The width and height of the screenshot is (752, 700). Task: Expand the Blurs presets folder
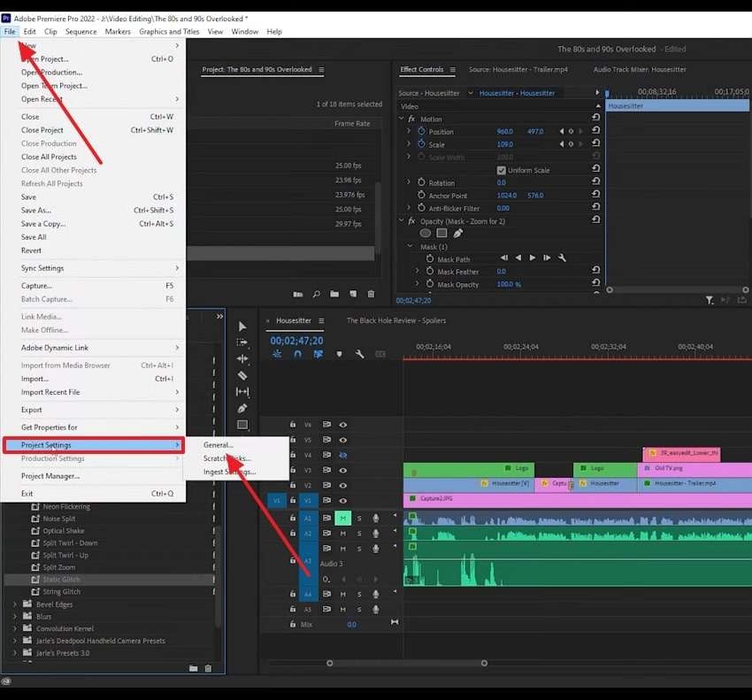(15, 616)
